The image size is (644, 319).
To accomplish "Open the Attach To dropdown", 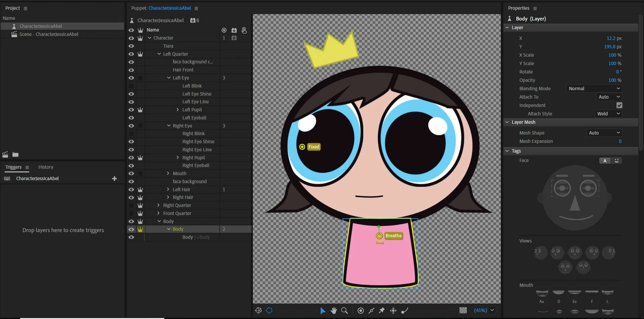I will tap(609, 97).
